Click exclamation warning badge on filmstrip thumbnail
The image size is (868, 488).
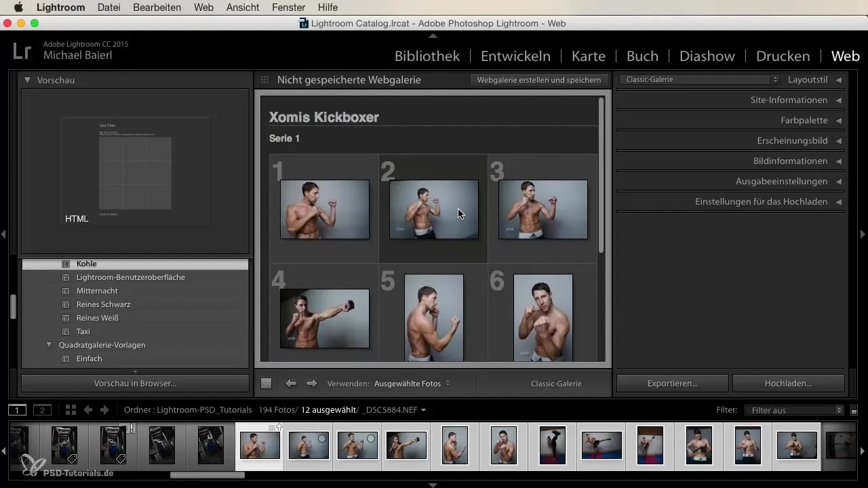(132, 428)
